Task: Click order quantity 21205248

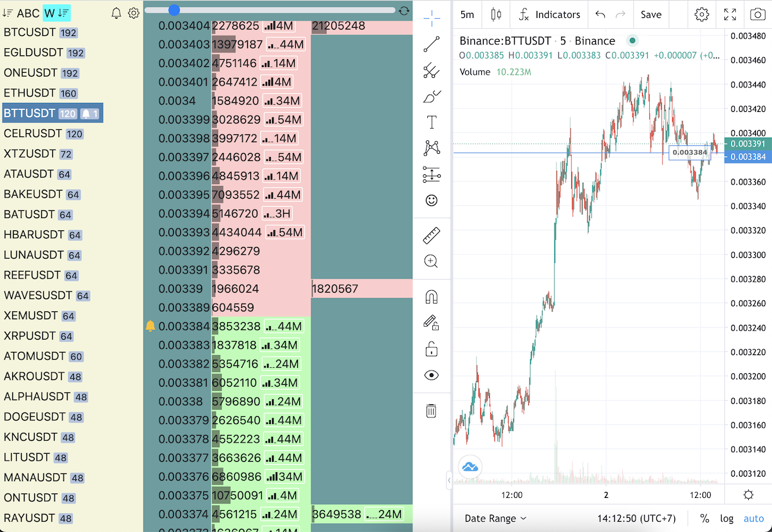Action: coord(339,26)
